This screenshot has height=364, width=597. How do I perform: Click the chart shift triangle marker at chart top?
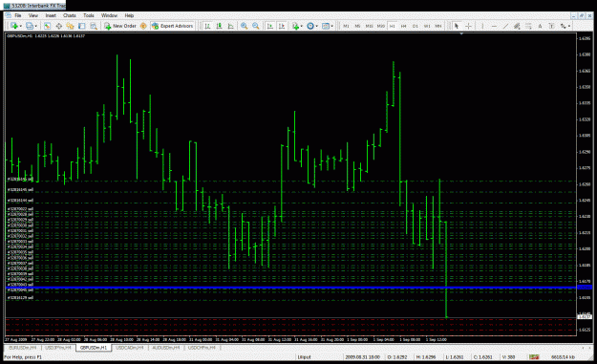click(461, 34)
